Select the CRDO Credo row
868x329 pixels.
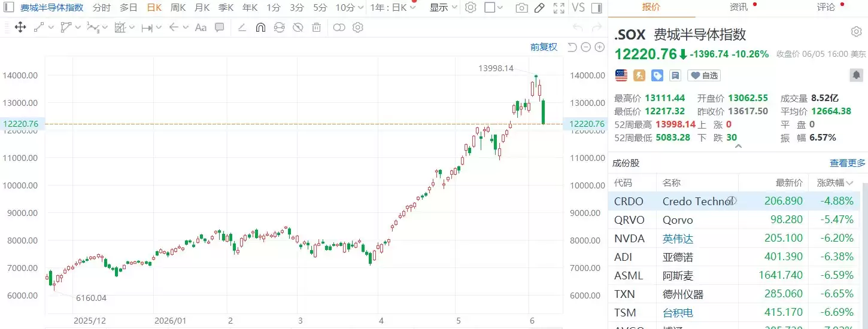[734, 201]
